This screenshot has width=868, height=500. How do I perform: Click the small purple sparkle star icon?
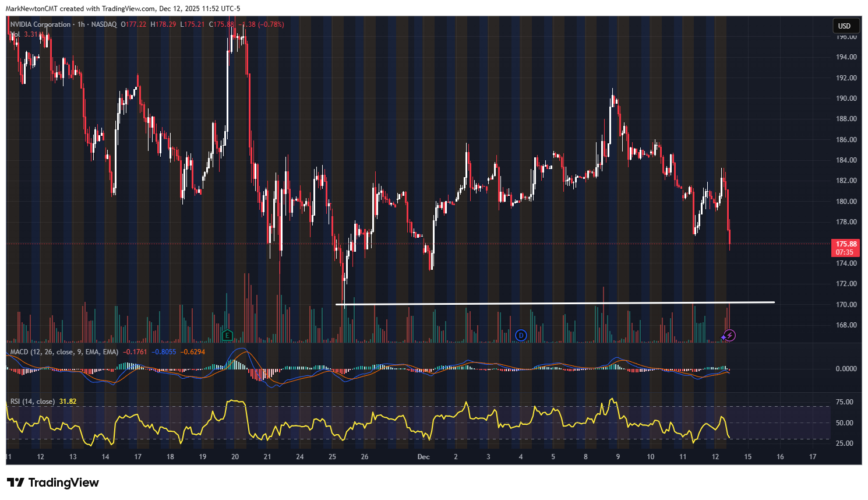pos(723,337)
